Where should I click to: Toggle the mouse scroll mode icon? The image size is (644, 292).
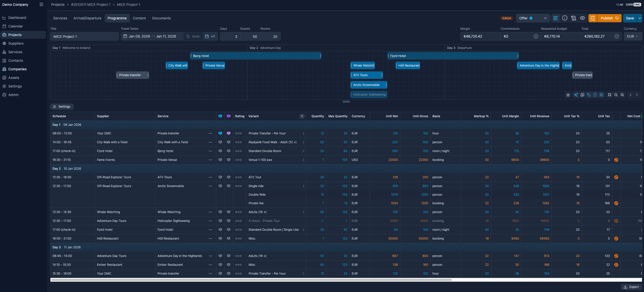[595, 95]
